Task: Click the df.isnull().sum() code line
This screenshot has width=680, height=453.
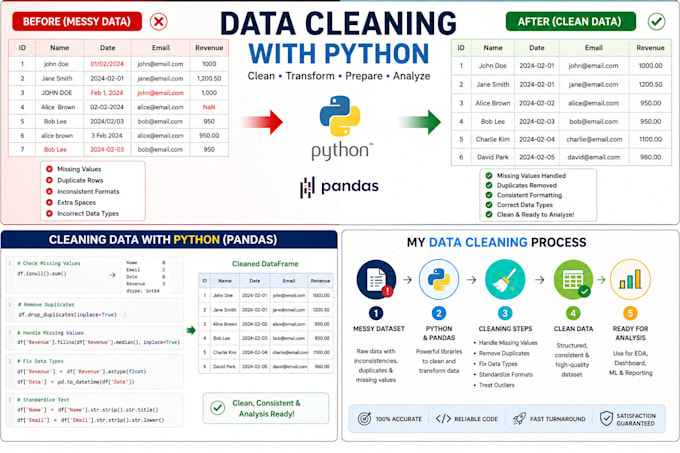Action: [x=42, y=274]
